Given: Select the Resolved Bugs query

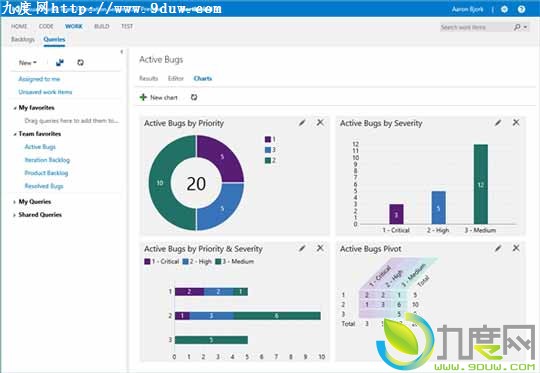Looking at the screenshot, I should point(44,186).
